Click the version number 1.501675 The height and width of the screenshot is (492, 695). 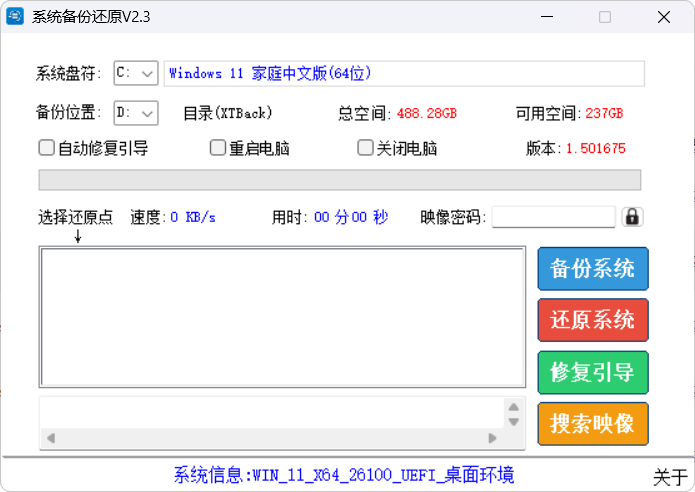coord(596,148)
